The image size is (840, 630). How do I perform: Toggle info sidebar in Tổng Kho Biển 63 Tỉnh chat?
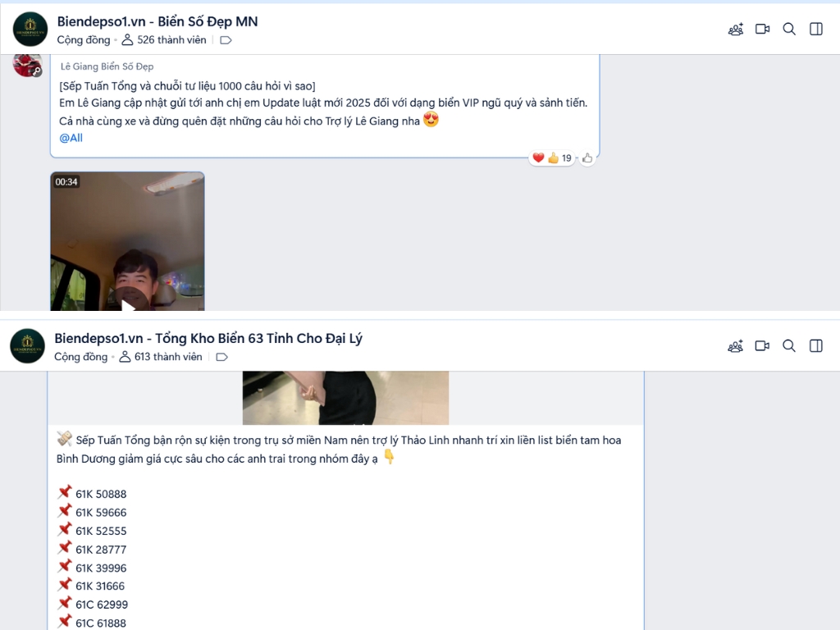(x=816, y=346)
